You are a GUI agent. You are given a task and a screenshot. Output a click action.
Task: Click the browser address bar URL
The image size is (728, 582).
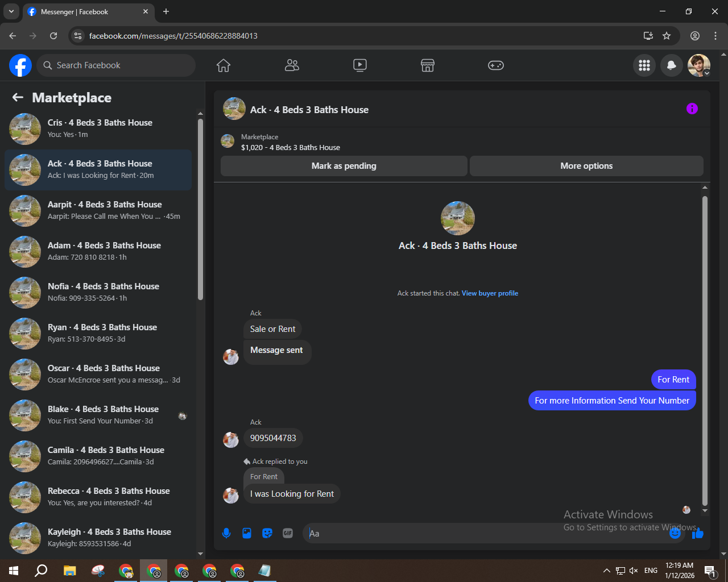click(173, 36)
